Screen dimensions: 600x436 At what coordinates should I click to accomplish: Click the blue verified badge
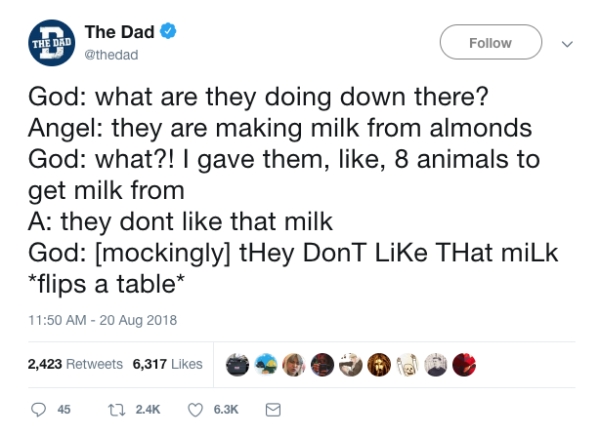pyautogui.click(x=169, y=33)
